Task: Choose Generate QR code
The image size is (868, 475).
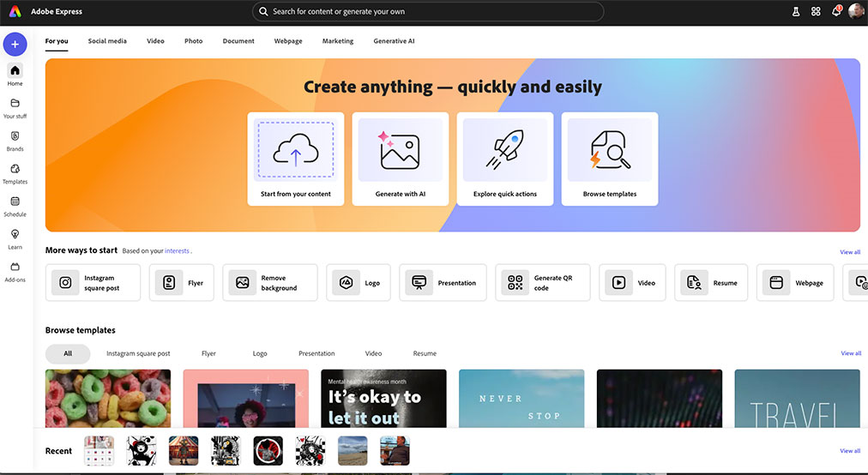Action: 543,282
